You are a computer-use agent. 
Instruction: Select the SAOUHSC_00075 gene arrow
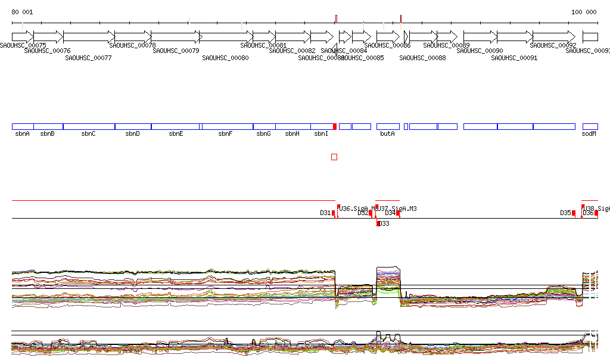[x=23, y=38]
